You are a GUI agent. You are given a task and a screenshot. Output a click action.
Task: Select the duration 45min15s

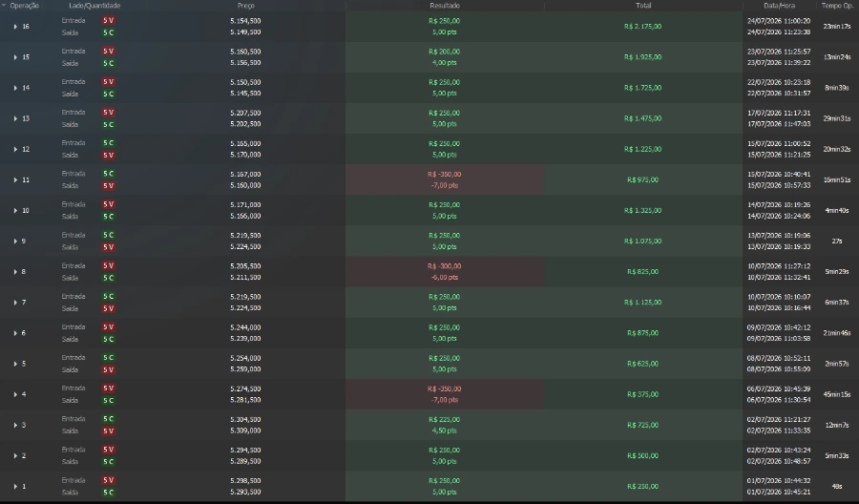coord(836,394)
